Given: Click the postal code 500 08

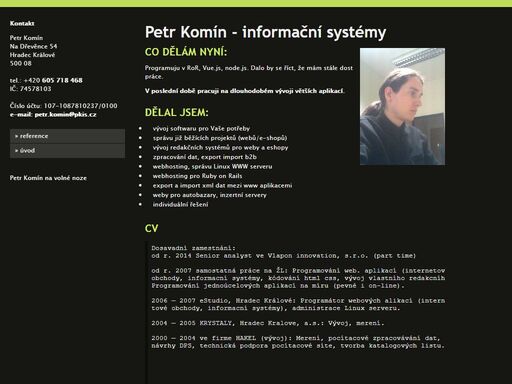Looking at the screenshot, I should [21, 63].
